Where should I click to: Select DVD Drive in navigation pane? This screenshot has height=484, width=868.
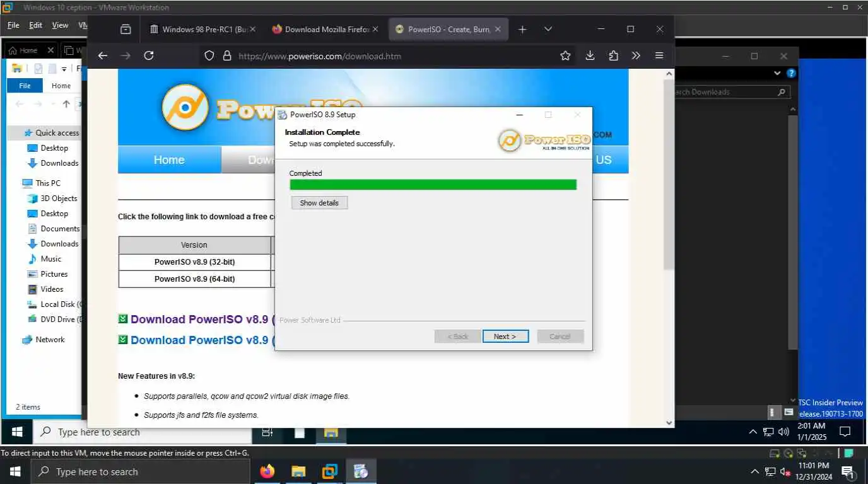click(54, 320)
